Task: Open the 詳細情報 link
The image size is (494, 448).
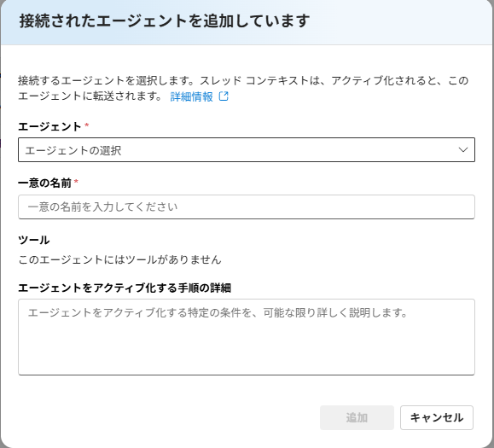Action: [x=192, y=96]
